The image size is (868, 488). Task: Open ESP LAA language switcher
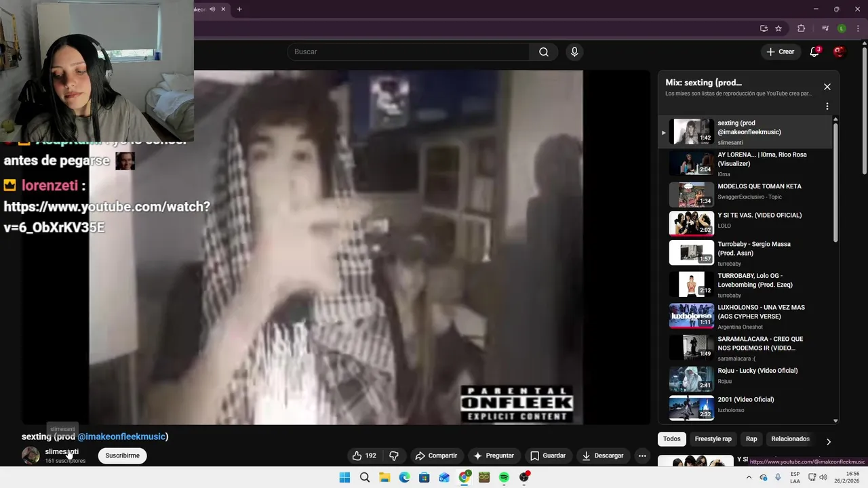point(795,477)
